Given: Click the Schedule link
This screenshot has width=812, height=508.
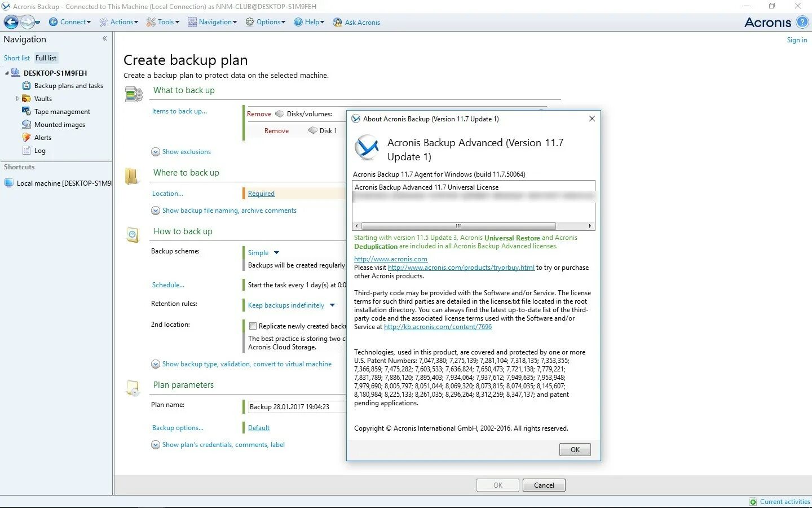Looking at the screenshot, I should [168, 285].
